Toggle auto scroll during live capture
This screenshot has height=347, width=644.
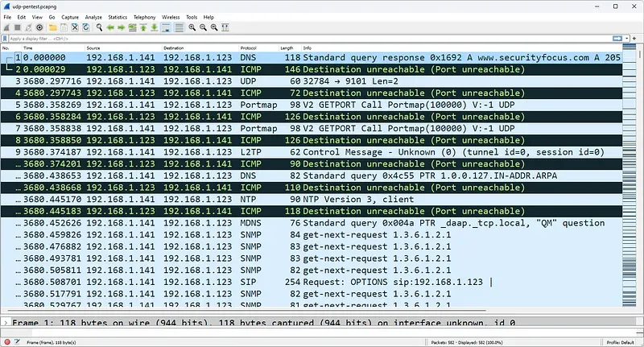[166, 27]
